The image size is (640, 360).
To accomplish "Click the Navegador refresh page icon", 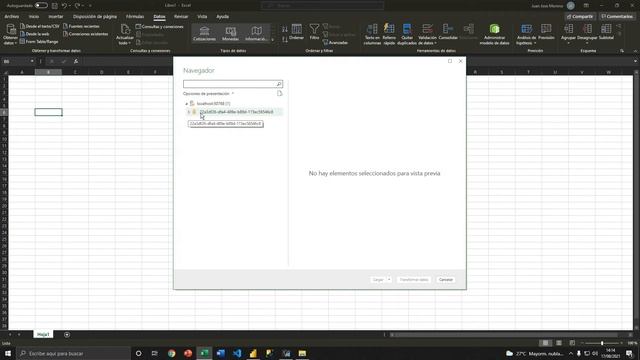I will tap(280, 93).
